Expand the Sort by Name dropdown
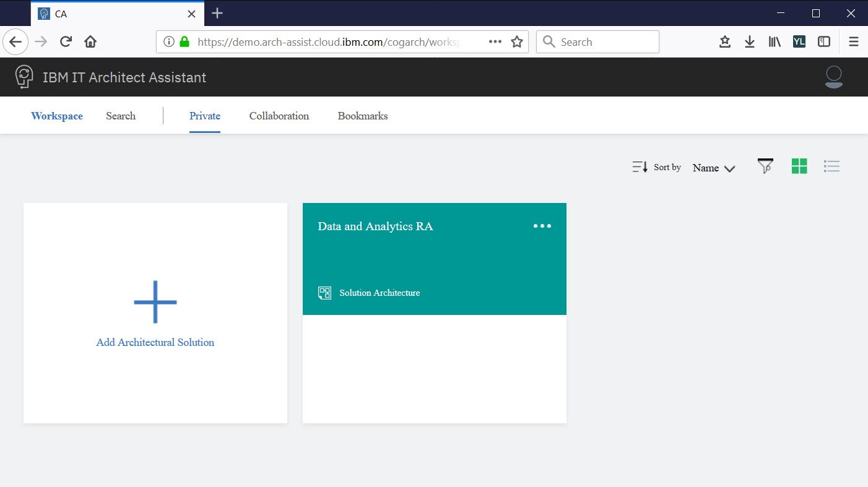The height and width of the screenshot is (487, 868). (x=714, y=168)
